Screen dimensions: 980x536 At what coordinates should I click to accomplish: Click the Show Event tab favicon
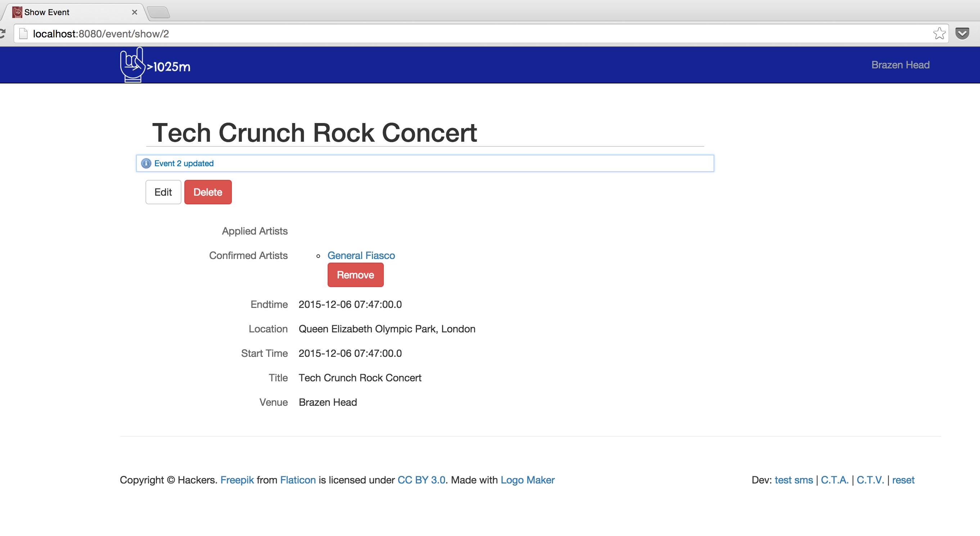17,12
